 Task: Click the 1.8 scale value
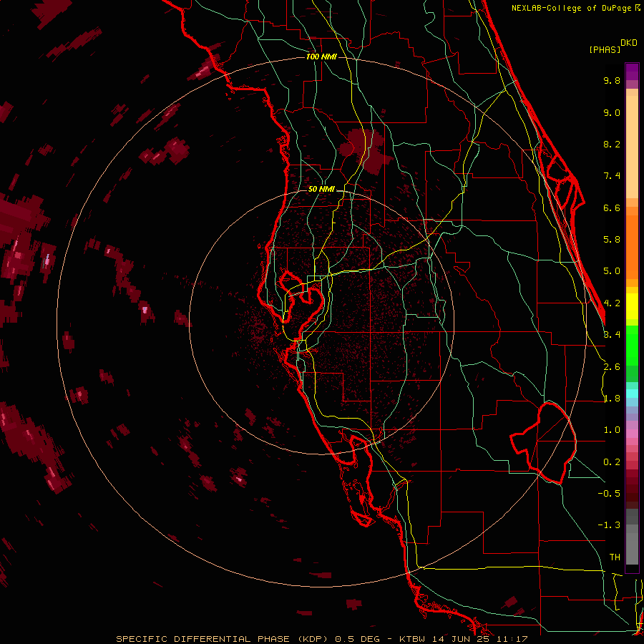point(612,399)
